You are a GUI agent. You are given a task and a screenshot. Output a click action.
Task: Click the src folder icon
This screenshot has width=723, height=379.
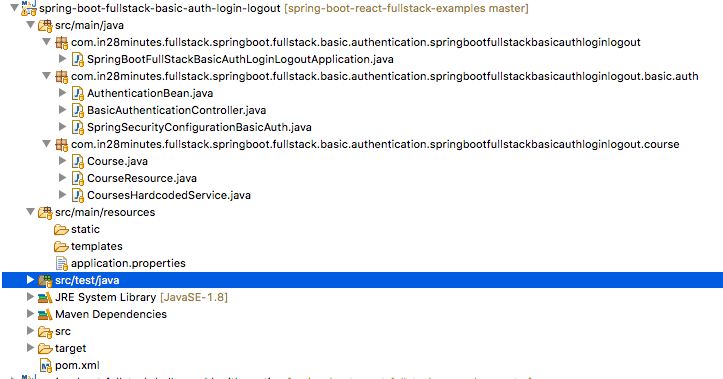pyautogui.click(x=45, y=332)
